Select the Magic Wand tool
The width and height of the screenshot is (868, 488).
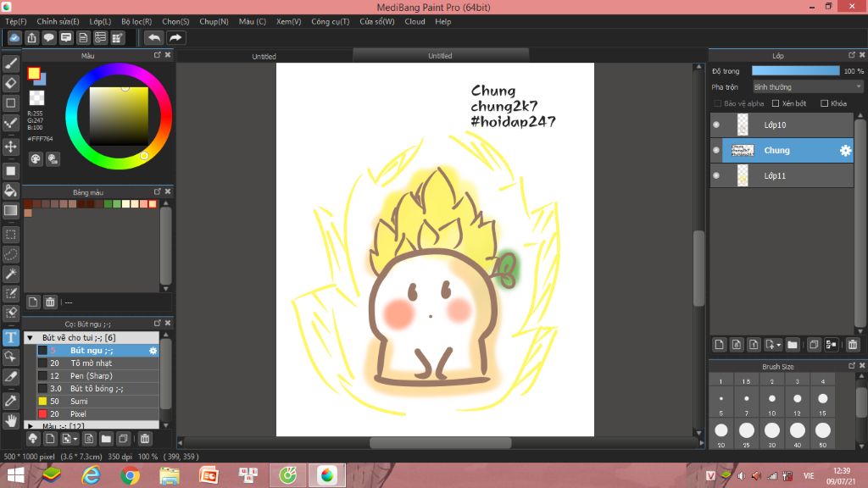coord(10,274)
